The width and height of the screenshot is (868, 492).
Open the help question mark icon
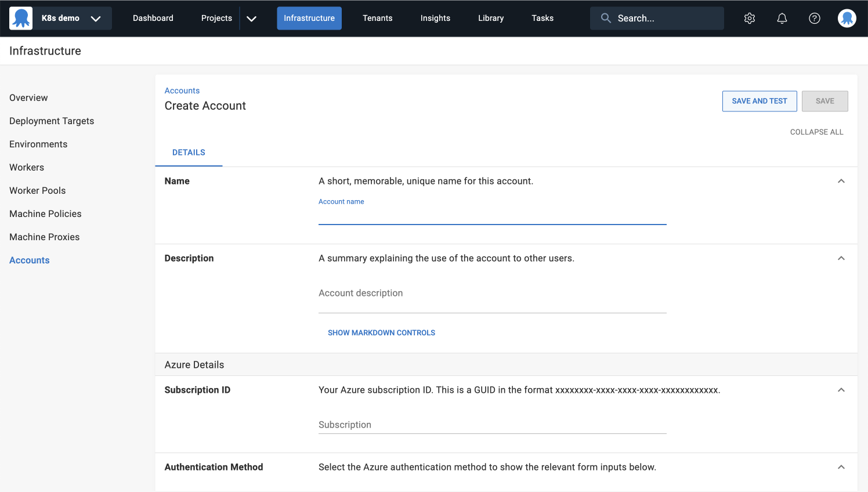(x=814, y=18)
